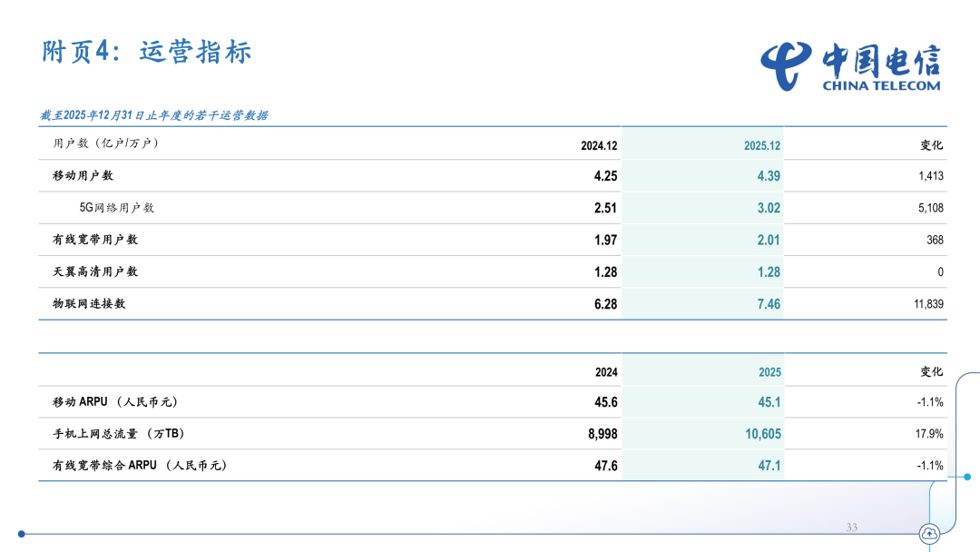The width and height of the screenshot is (980, 552).
Task: Click the 5G网络用户数 row label
Action: click(x=117, y=208)
